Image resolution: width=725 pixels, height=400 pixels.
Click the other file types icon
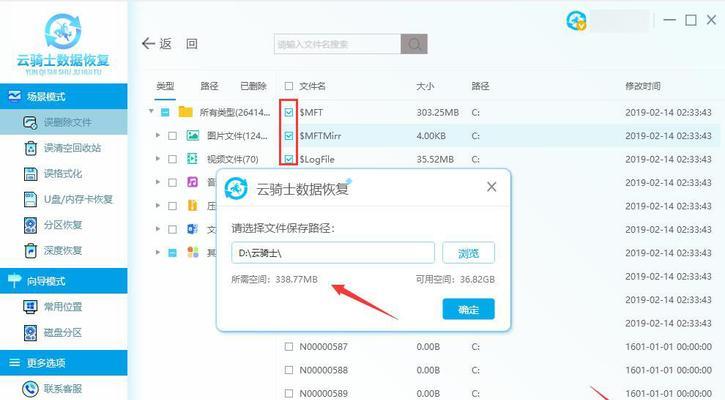click(193, 252)
